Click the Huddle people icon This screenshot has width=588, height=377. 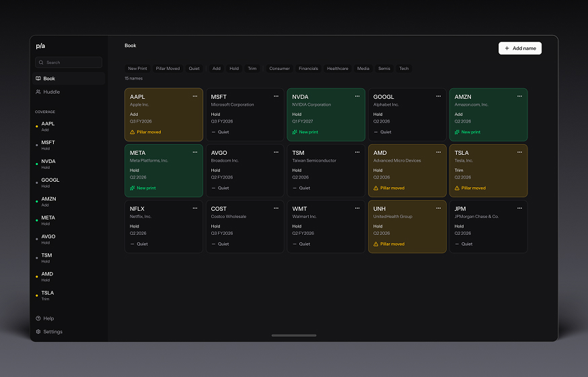(38, 92)
